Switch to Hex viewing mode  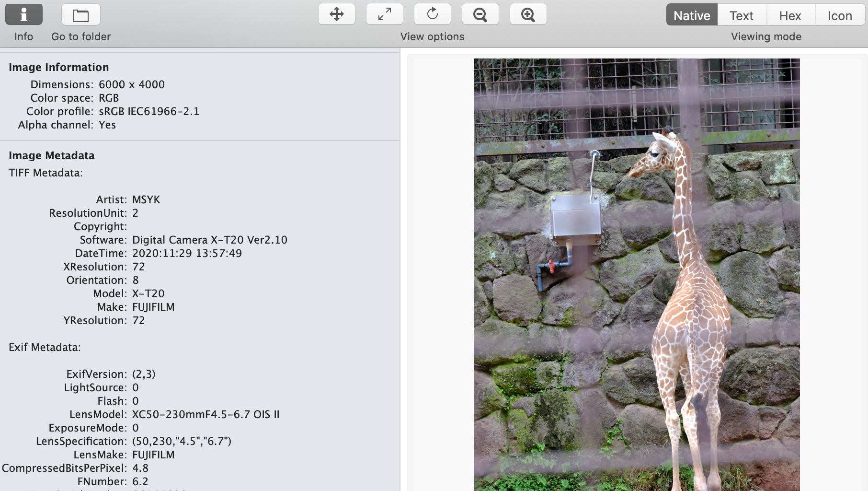[790, 15]
